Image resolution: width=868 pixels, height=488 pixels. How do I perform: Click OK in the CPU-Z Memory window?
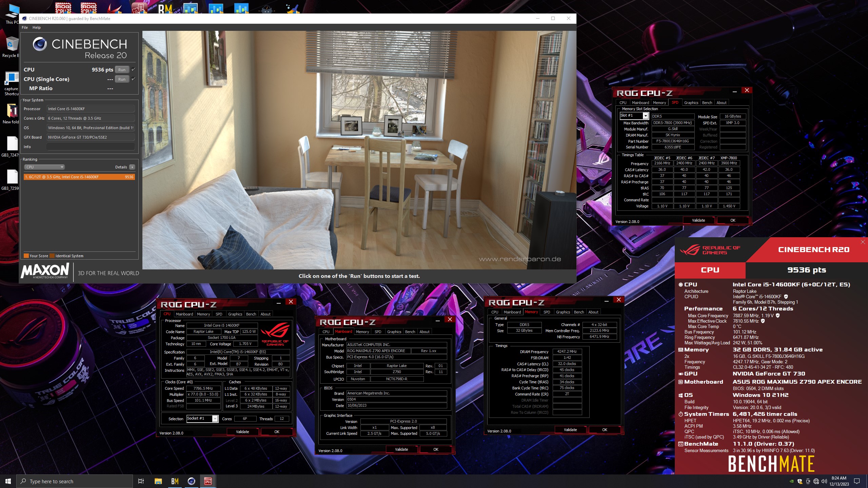pyautogui.click(x=605, y=430)
